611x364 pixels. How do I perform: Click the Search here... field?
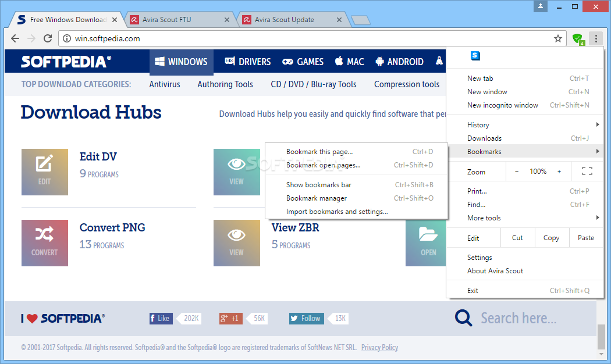click(x=518, y=318)
